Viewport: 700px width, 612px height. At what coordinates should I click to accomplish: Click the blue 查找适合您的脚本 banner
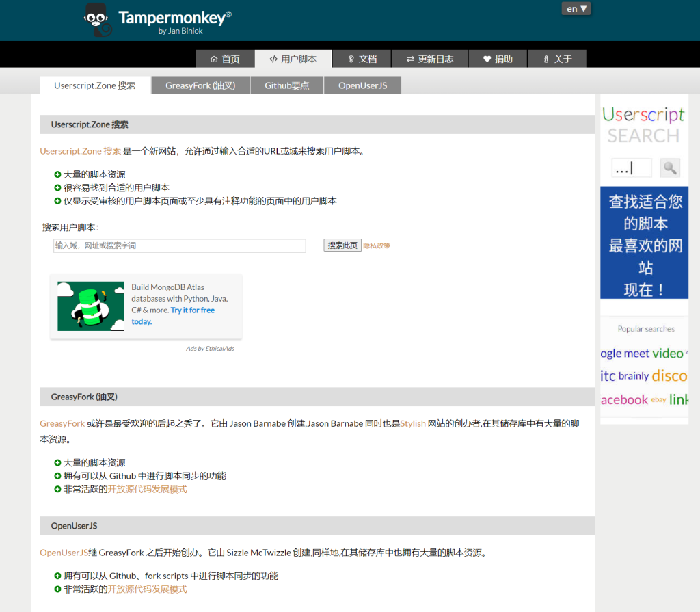[x=645, y=243]
